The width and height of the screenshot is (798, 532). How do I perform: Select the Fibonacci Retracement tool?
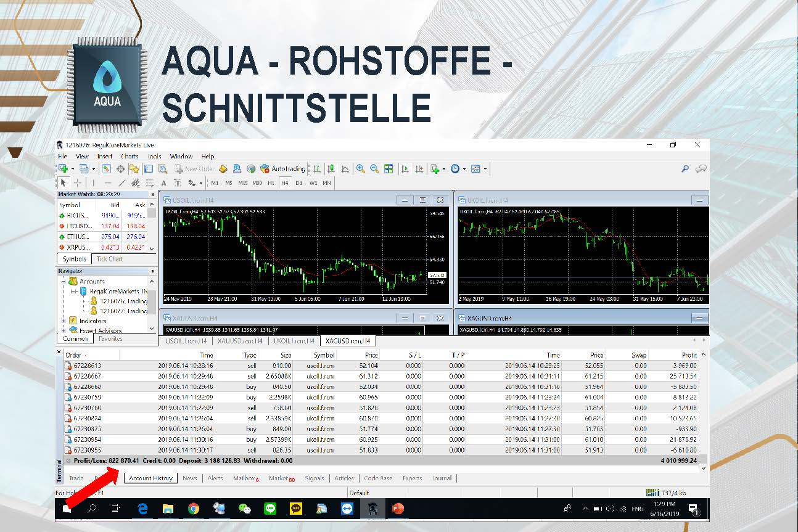click(149, 182)
